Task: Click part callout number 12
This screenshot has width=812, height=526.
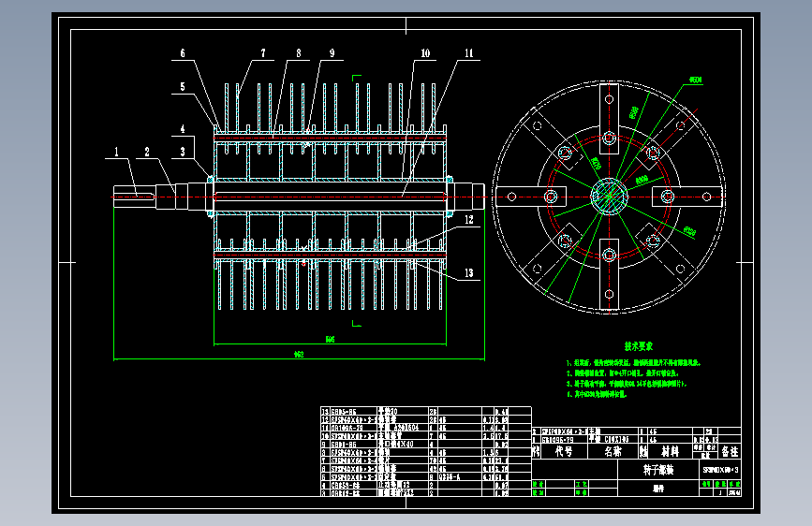Action: tap(468, 220)
